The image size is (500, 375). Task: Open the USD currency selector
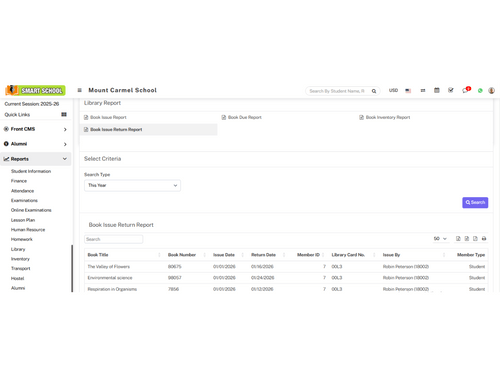(x=393, y=90)
